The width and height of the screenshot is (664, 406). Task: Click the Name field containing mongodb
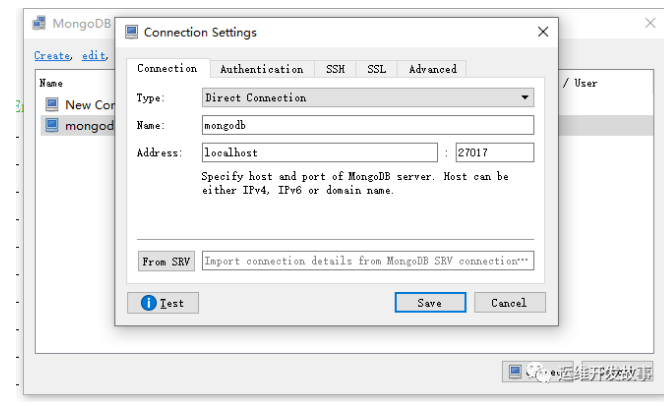point(368,125)
